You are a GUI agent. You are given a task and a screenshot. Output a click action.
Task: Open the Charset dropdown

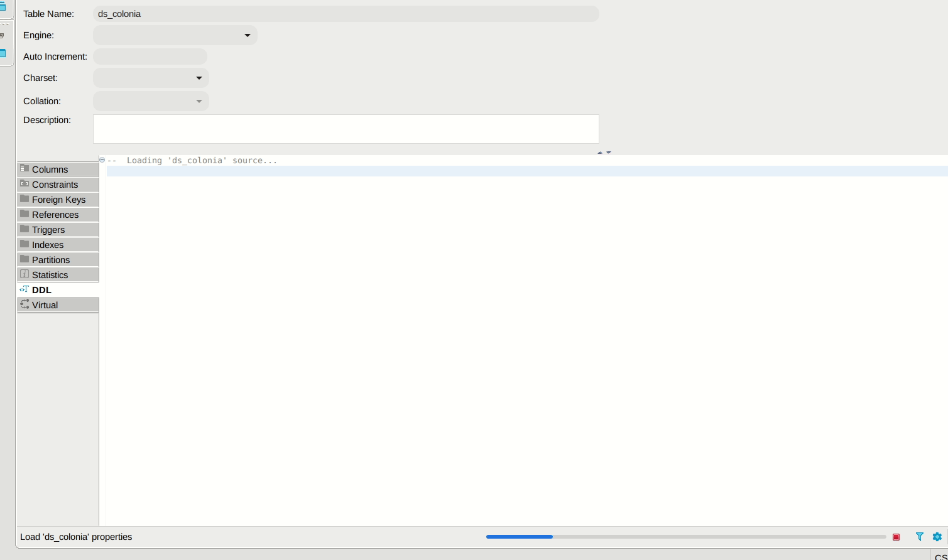199,78
